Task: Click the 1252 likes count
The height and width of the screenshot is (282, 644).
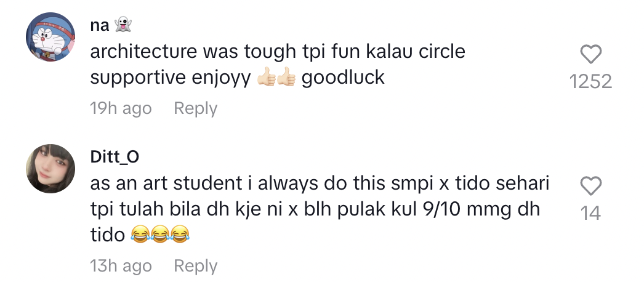Action: pyautogui.click(x=590, y=81)
